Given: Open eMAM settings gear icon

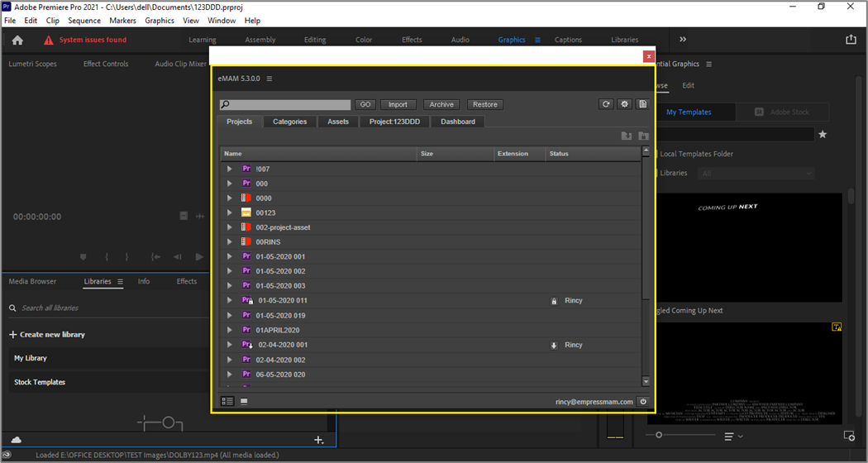Looking at the screenshot, I should point(624,104).
